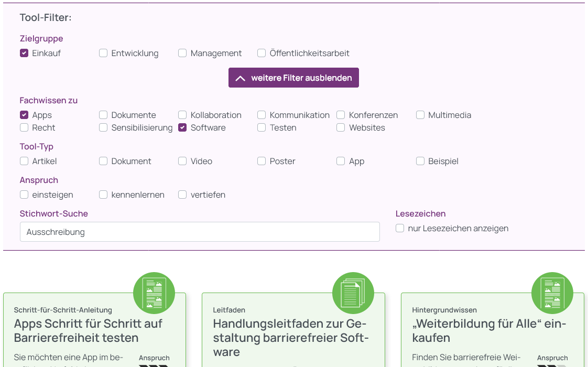Tick the Poster tool type

262,161
